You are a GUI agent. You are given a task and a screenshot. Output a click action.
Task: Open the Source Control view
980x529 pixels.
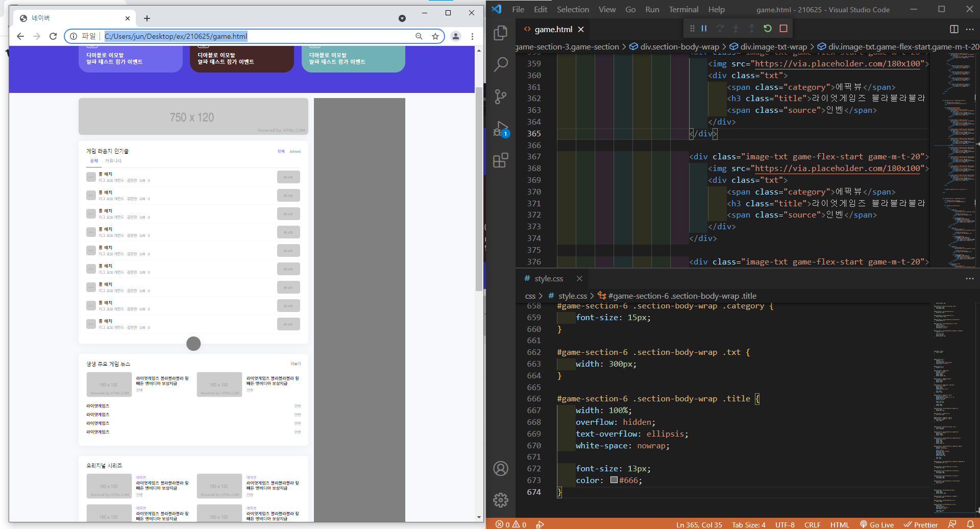click(x=501, y=97)
